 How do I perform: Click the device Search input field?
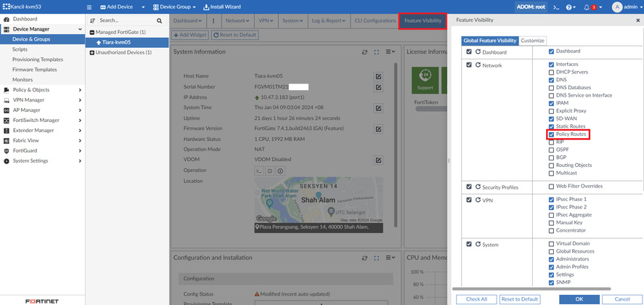(126, 20)
